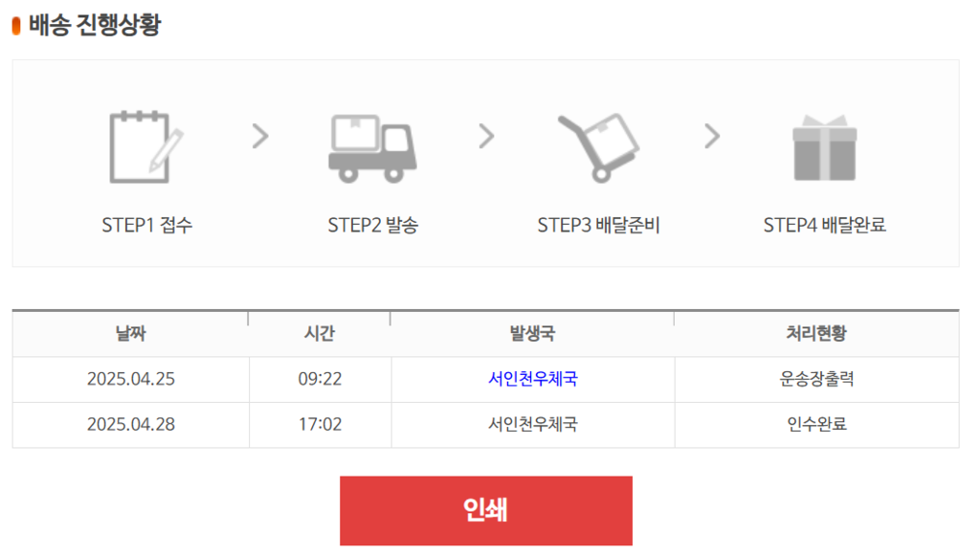This screenshot has height=555, width=980.
Task: Click the hand cart icon for STEP3
Action: 599,148
